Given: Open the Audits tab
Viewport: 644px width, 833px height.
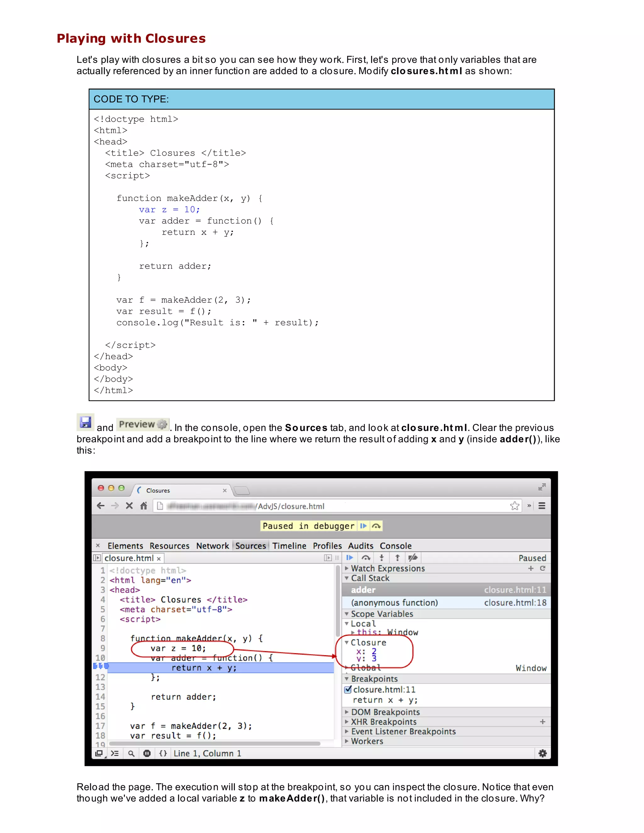Looking at the screenshot, I should click(x=361, y=546).
